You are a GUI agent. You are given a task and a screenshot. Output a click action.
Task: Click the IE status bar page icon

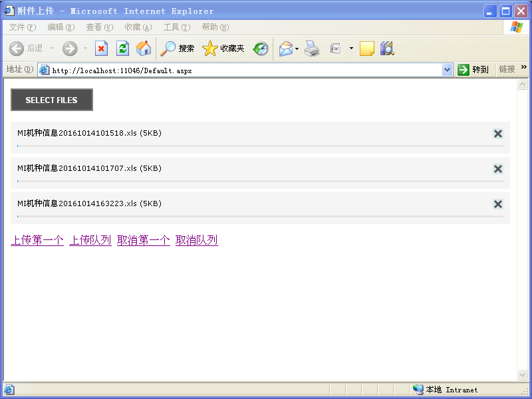click(9, 390)
